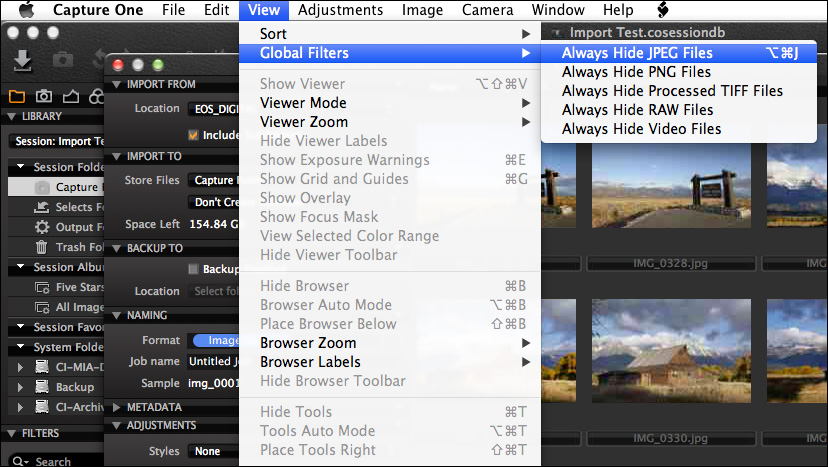The image size is (828, 467).
Task: Click the Session: Import Test selector
Action: (57, 142)
